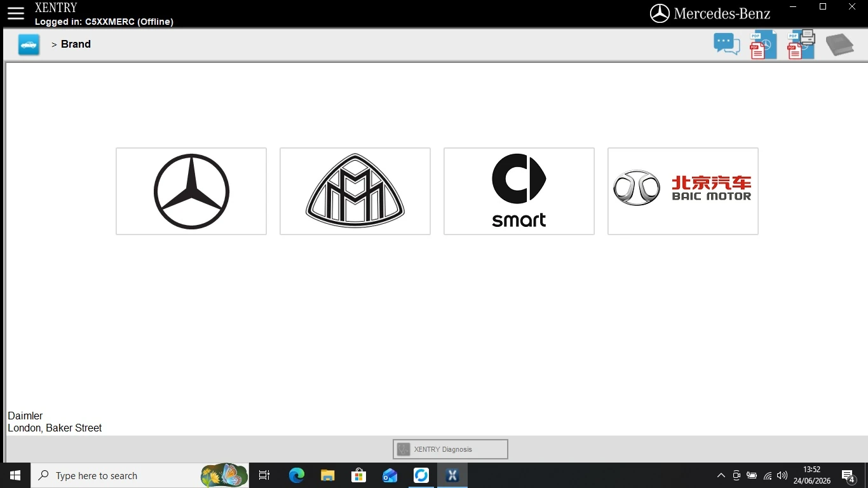Click the Logged in: C5XXMERC (Offline) text

pyautogui.click(x=104, y=22)
